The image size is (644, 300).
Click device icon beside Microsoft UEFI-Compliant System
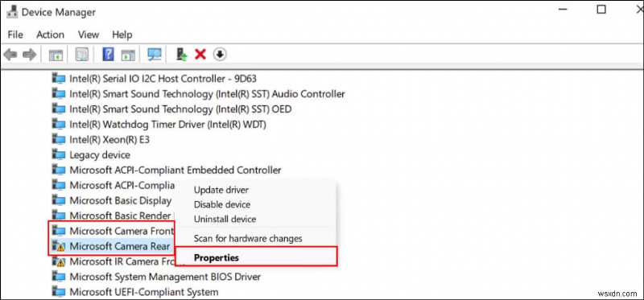click(x=59, y=292)
